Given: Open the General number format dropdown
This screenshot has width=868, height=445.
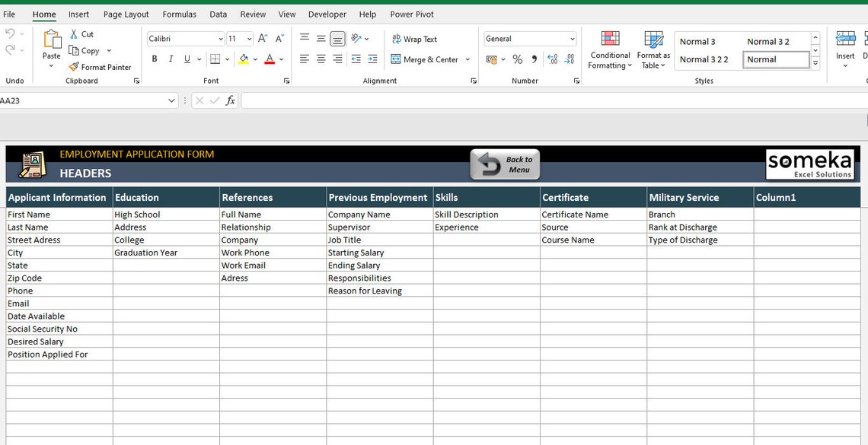Looking at the screenshot, I should point(571,38).
